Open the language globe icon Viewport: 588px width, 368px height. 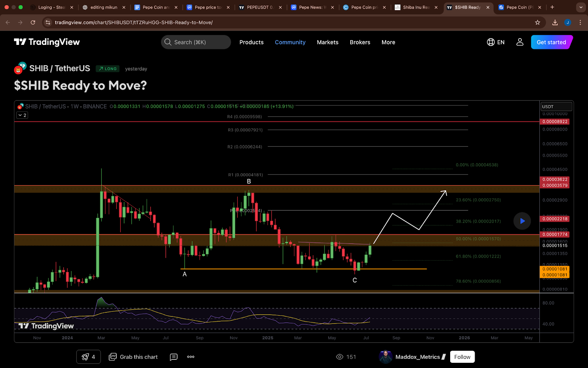tap(491, 42)
